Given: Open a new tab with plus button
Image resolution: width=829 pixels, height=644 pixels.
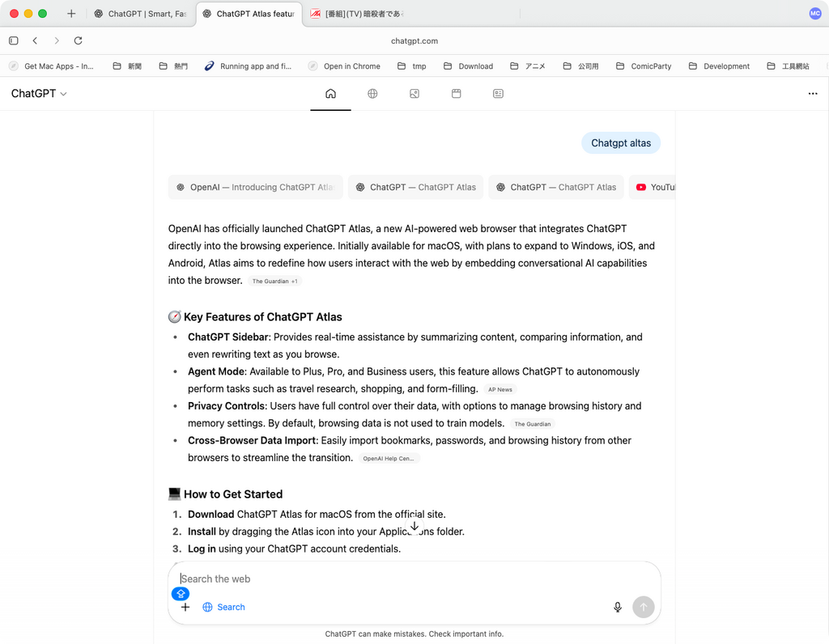Looking at the screenshot, I should [x=71, y=14].
